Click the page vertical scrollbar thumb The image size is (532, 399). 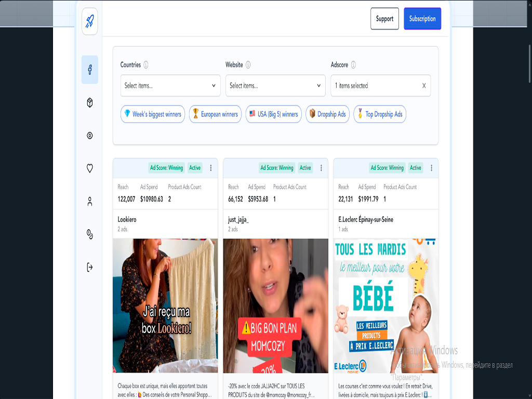tap(529, 63)
